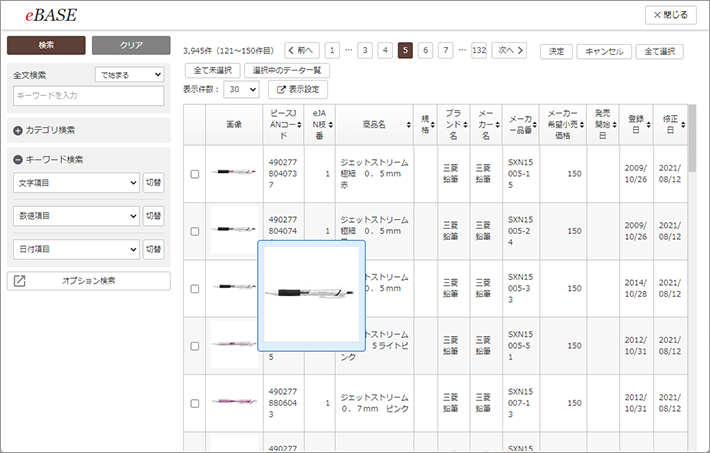Go to previous page with 前へ
Screen dimensions: 710x453
(x=302, y=51)
